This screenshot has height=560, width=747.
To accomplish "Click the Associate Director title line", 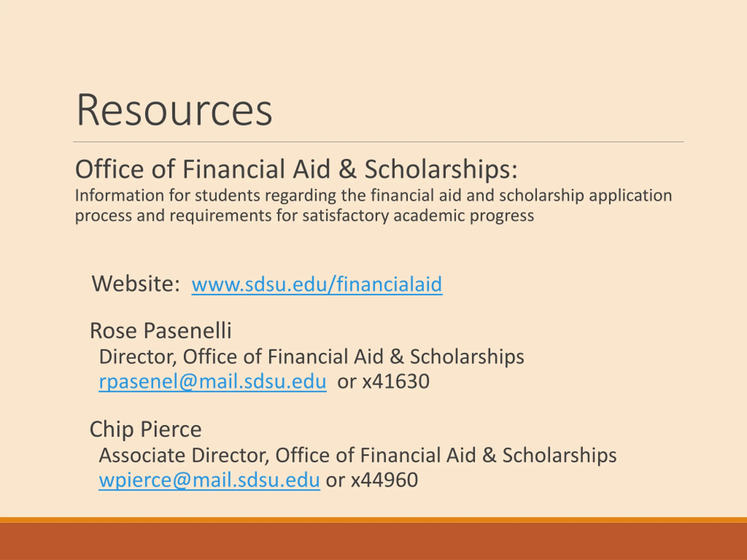I will (x=358, y=455).
